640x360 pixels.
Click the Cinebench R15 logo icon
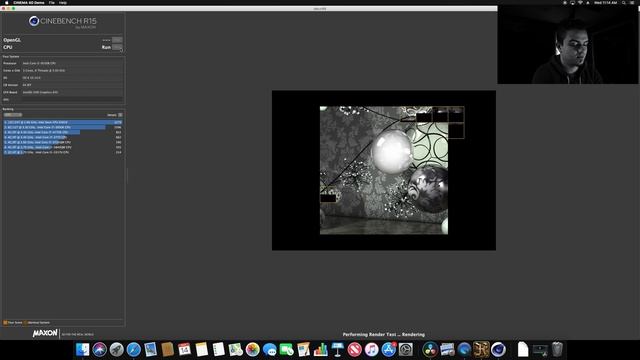point(34,21)
